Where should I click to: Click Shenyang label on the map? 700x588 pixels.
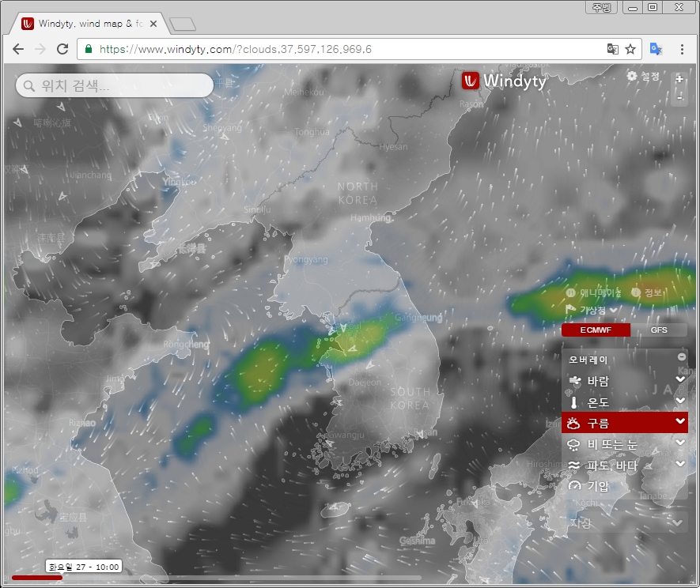[222, 128]
